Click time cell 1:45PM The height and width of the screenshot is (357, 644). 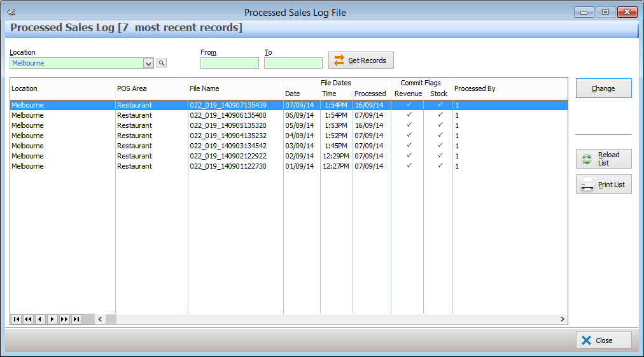[x=336, y=146]
